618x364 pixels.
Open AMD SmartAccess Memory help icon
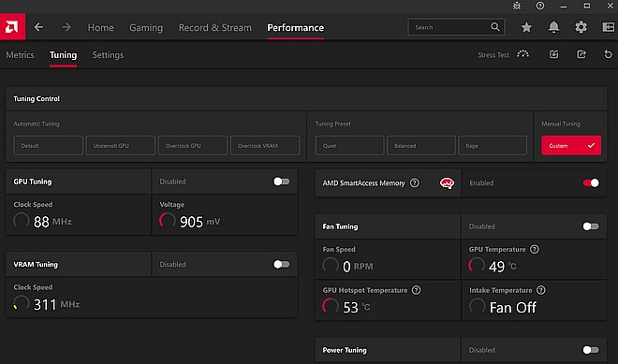(x=414, y=182)
